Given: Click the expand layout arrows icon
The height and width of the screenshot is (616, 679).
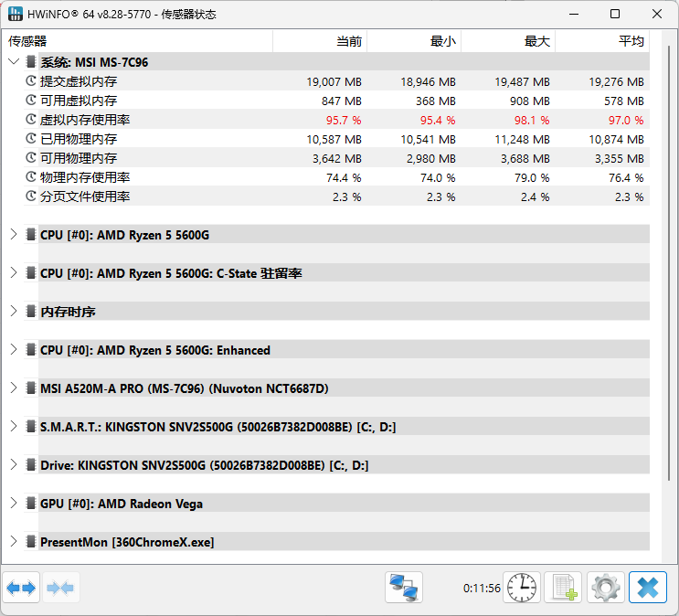Looking at the screenshot, I should (21, 588).
